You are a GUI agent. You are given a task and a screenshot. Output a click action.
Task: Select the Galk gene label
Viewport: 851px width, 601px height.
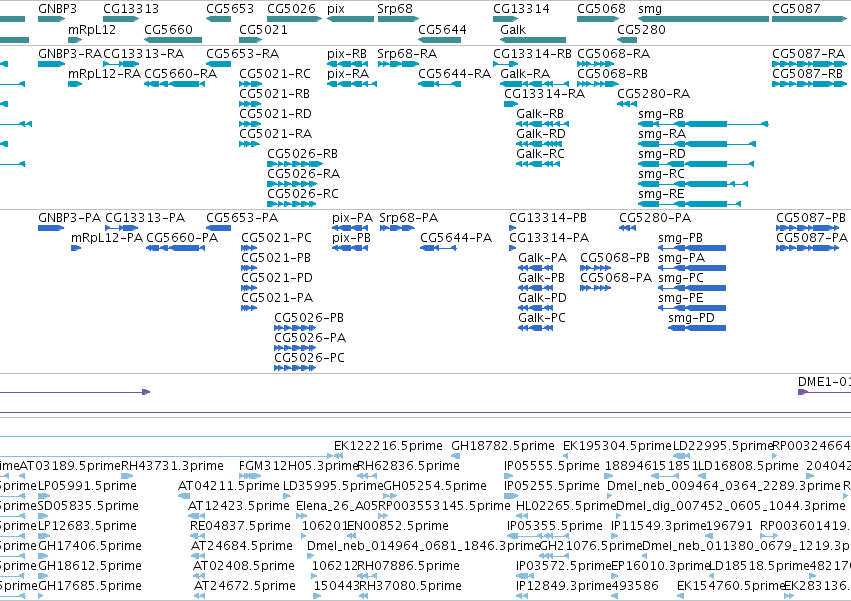pyautogui.click(x=513, y=29)
